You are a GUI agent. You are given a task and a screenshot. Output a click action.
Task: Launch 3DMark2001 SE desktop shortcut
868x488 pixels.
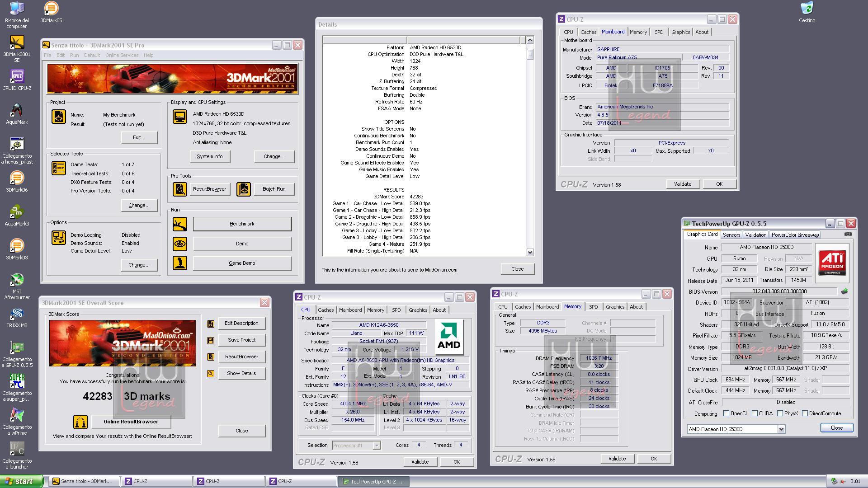coord(17,49)
